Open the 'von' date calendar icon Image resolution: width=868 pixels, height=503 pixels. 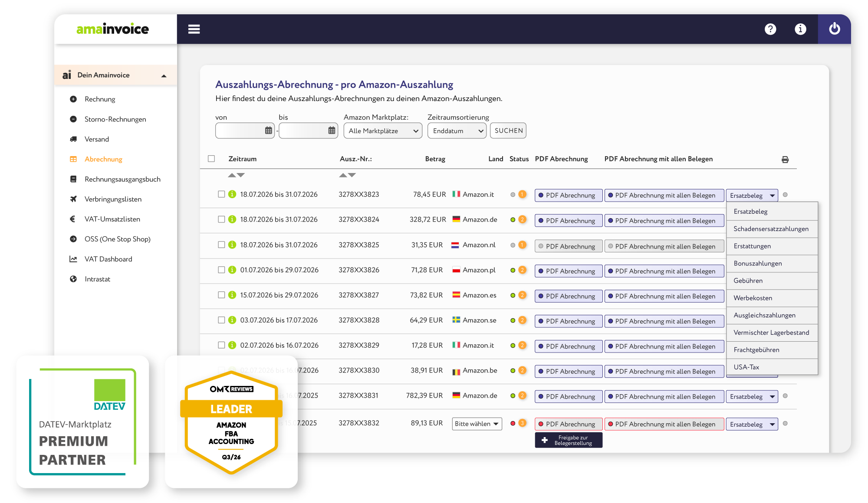pyautogui.click(x=269, y=131)
